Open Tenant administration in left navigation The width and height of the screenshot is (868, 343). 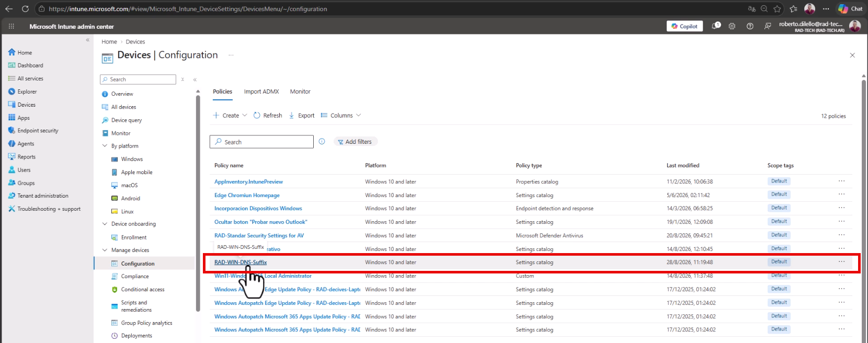coord(38,196)
